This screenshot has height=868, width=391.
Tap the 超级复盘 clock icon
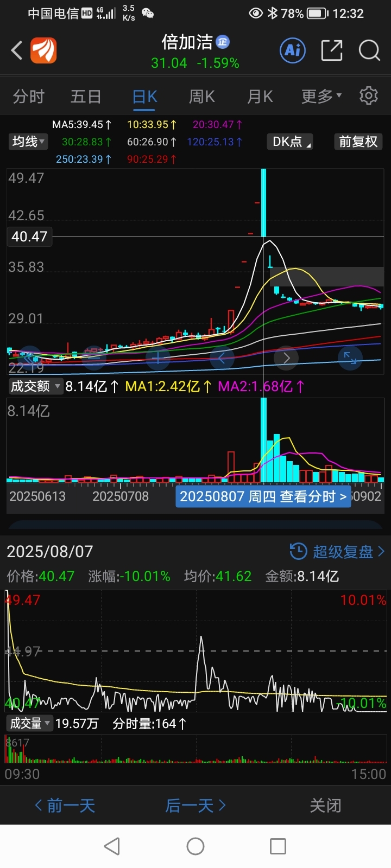tap(298, 552)
